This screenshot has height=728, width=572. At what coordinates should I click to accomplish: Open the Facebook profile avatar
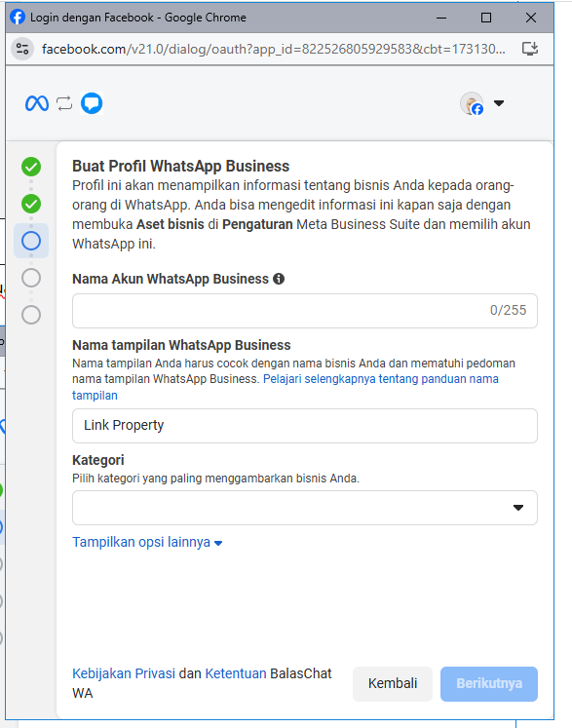point(472,103)
